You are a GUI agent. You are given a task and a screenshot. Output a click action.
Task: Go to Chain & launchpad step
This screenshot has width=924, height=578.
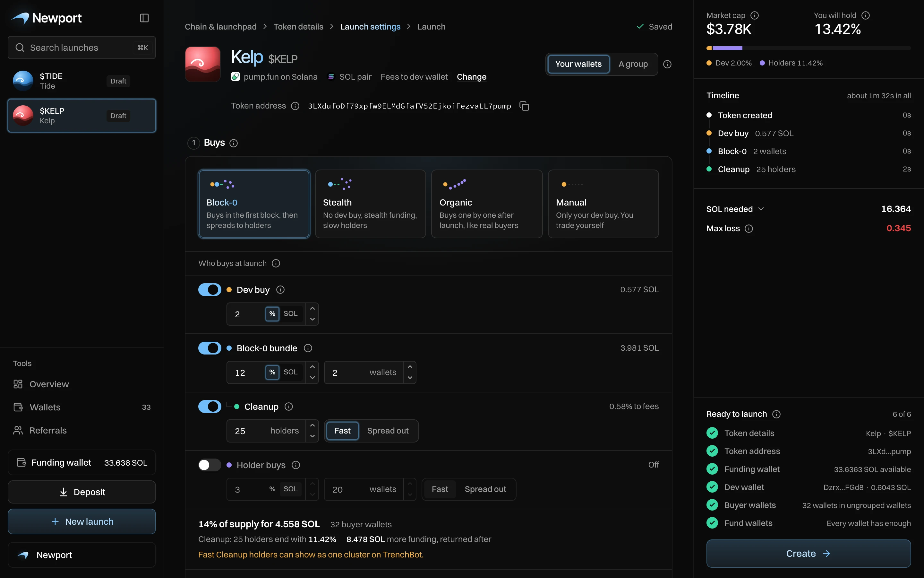(221, 27)
